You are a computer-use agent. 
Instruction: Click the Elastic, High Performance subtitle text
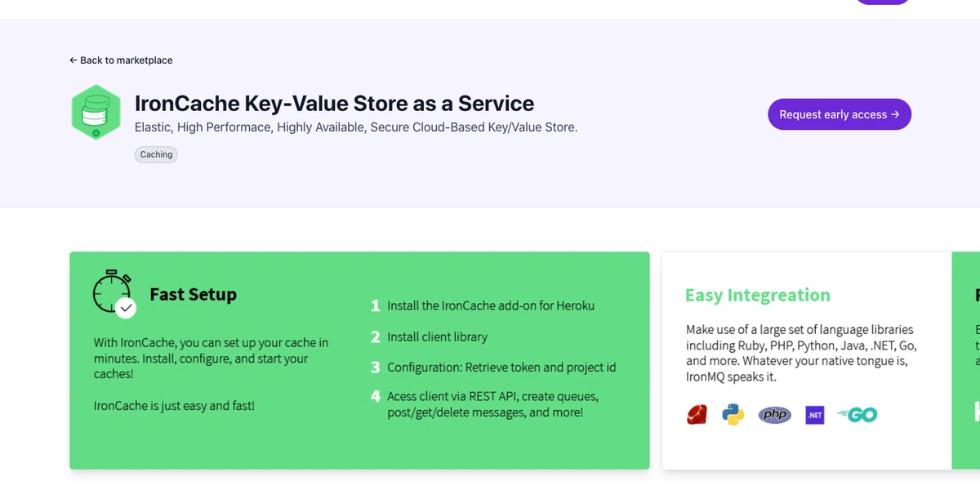tap(356, 127)
